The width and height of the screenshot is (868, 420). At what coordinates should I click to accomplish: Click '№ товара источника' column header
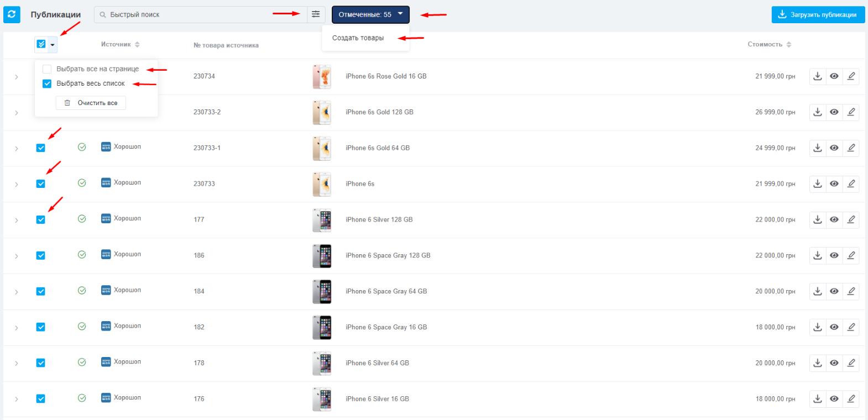point(226,45)
